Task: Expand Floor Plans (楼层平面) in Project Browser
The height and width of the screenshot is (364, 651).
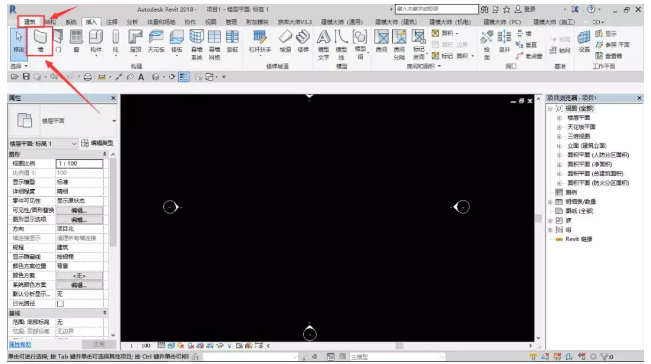Action: pyautogui.click(x=559, y=118)
